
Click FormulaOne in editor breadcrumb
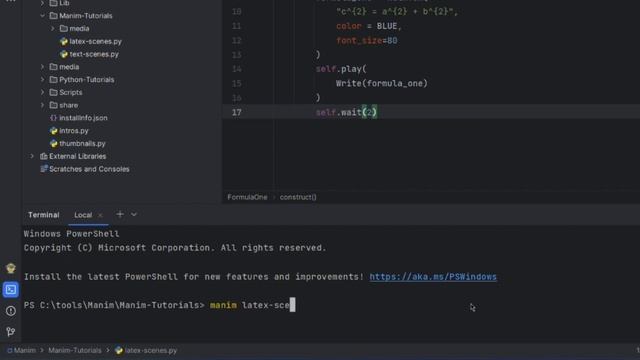pos(247,197)
